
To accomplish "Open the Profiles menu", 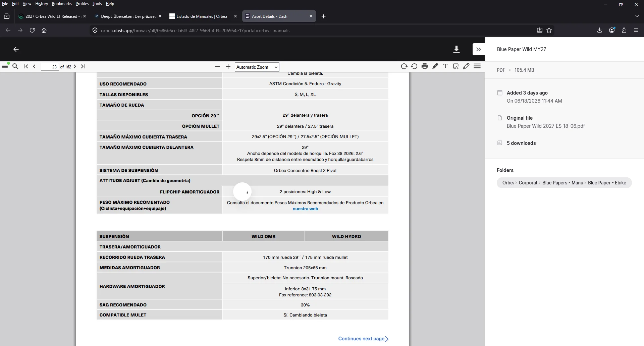I will coord(82,4).
